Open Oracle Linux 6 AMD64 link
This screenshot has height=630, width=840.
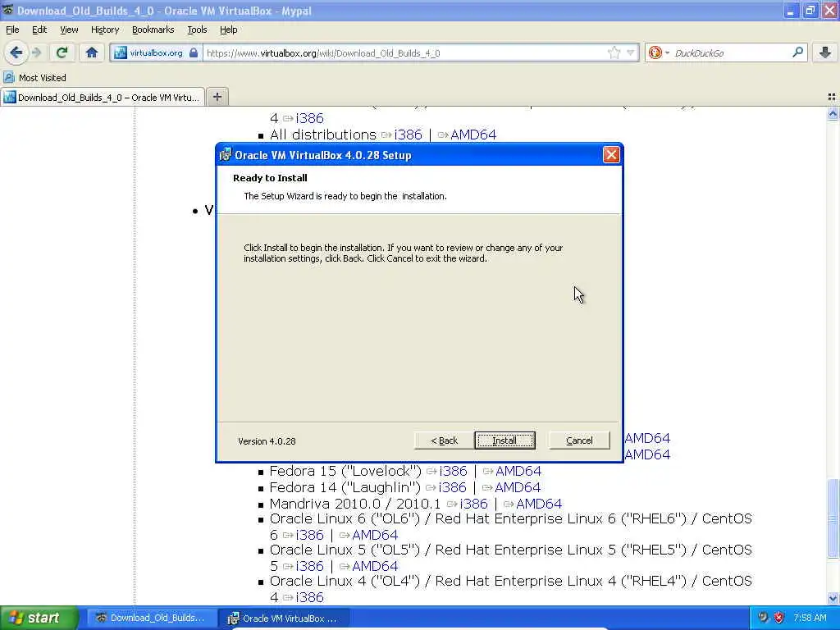[375, 535]
